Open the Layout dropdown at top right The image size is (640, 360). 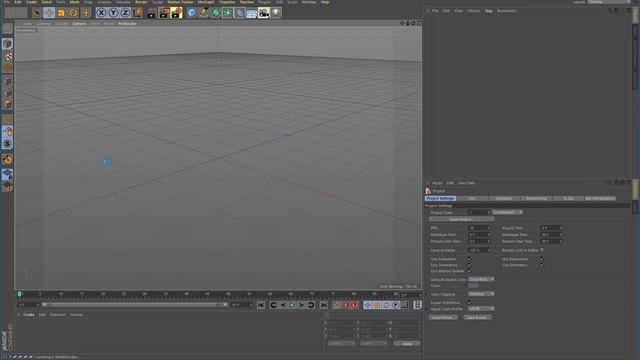[609, 2]
